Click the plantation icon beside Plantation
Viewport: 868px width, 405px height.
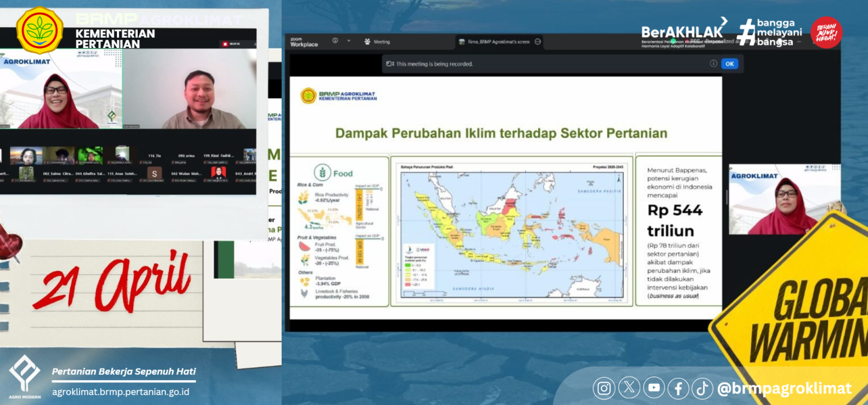click(304, 281)
